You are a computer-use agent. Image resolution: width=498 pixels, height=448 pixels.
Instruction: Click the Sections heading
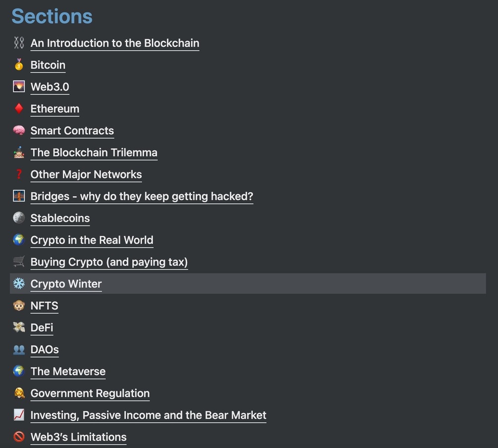[52, 16]
